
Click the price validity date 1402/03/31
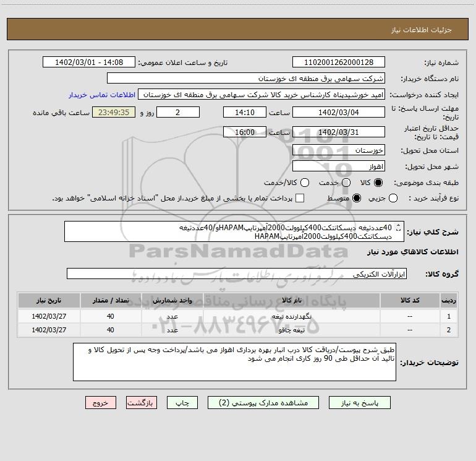click(339, 132)
